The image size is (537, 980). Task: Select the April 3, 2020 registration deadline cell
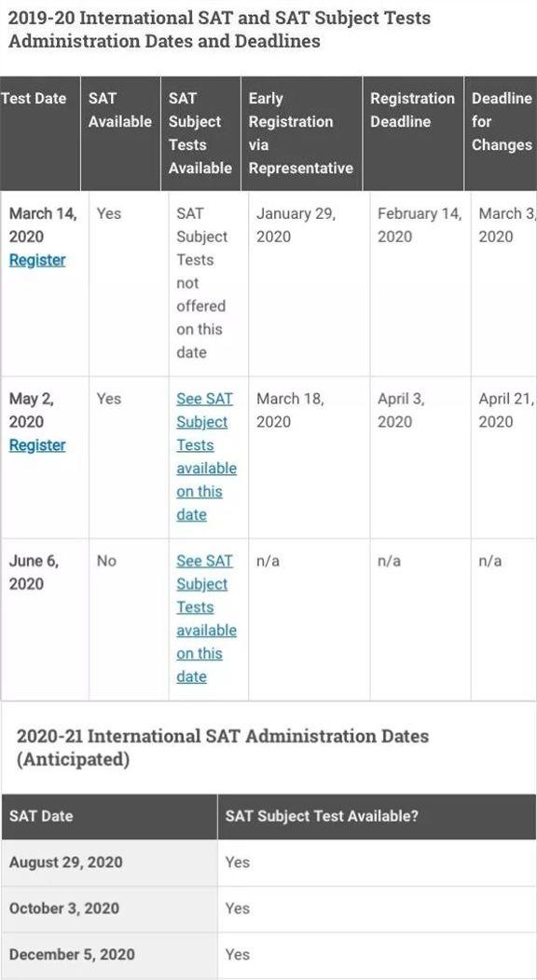tap(420, 456)
